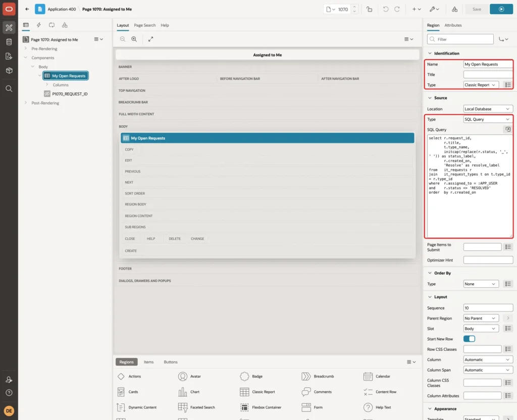Open Gallery package icon in sidebar

pos(9,71)
